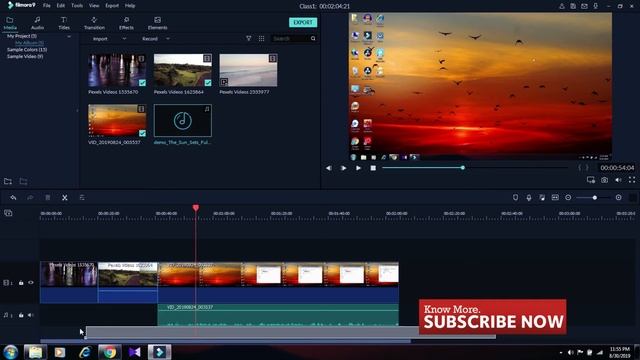Mute audio track 1 speaker icon

31,315
